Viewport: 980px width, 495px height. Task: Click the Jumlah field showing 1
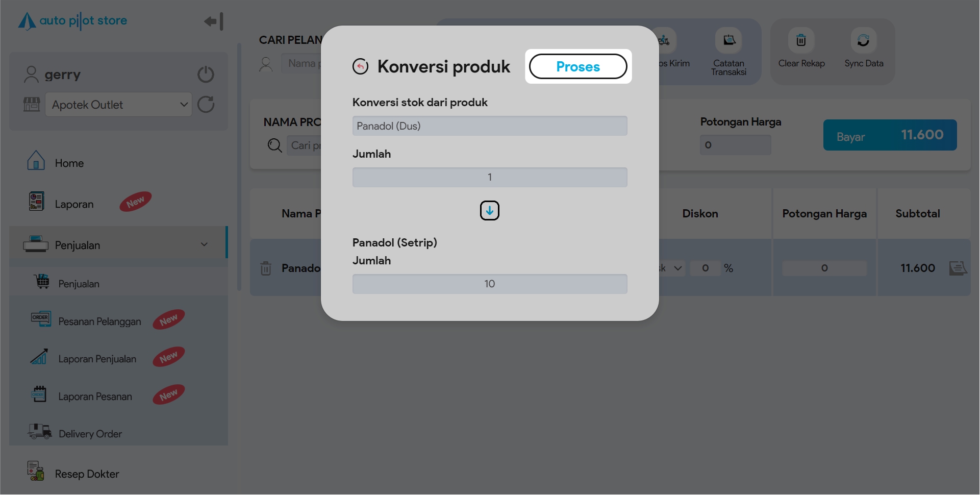[x=489, y=177]
